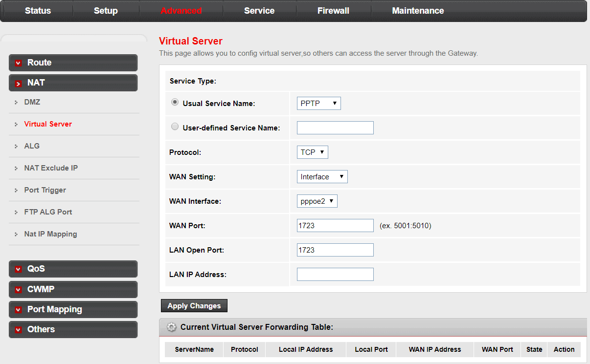Viewport: 590px width, 364px height.
Task: Open the DMZ settings link
Action: pos(32,102)
